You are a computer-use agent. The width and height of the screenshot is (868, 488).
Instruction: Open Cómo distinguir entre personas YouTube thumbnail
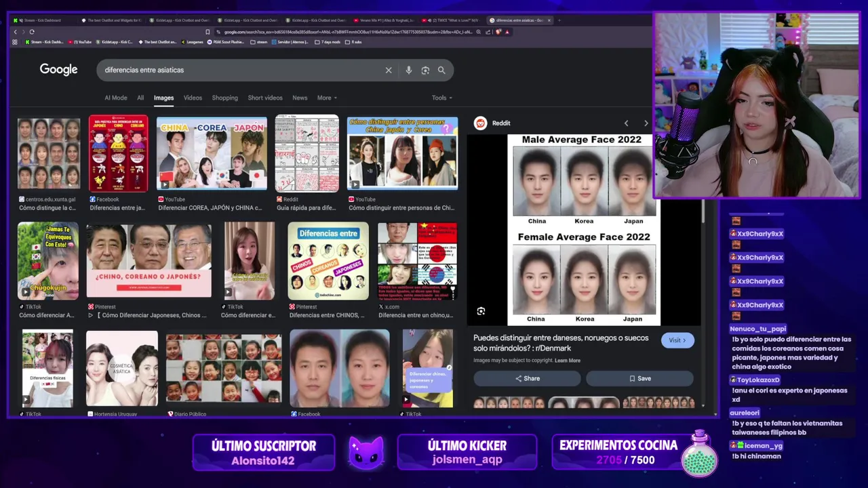tap(402, 153)
